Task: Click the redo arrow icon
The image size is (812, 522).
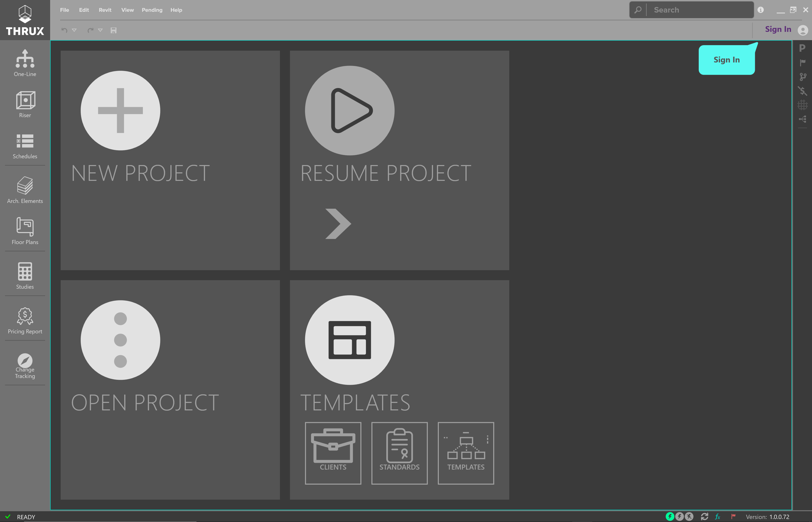Action: (x=90, y=30)
